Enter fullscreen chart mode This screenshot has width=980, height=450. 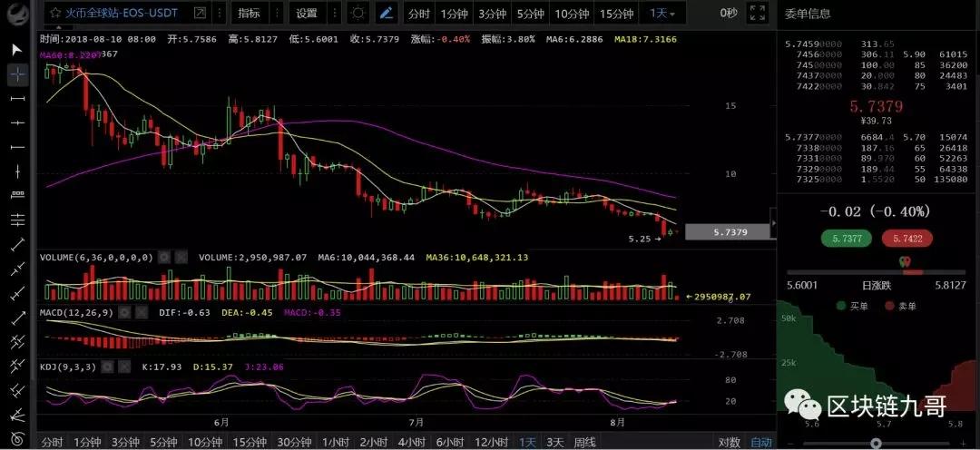[758, 13]
